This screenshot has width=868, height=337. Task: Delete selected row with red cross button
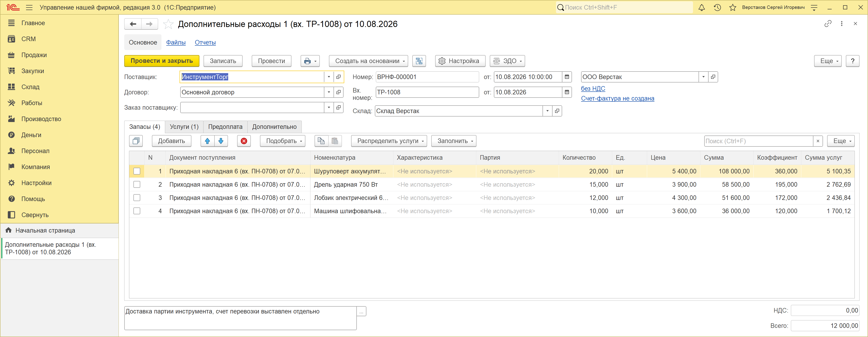[x=244, y=141]
